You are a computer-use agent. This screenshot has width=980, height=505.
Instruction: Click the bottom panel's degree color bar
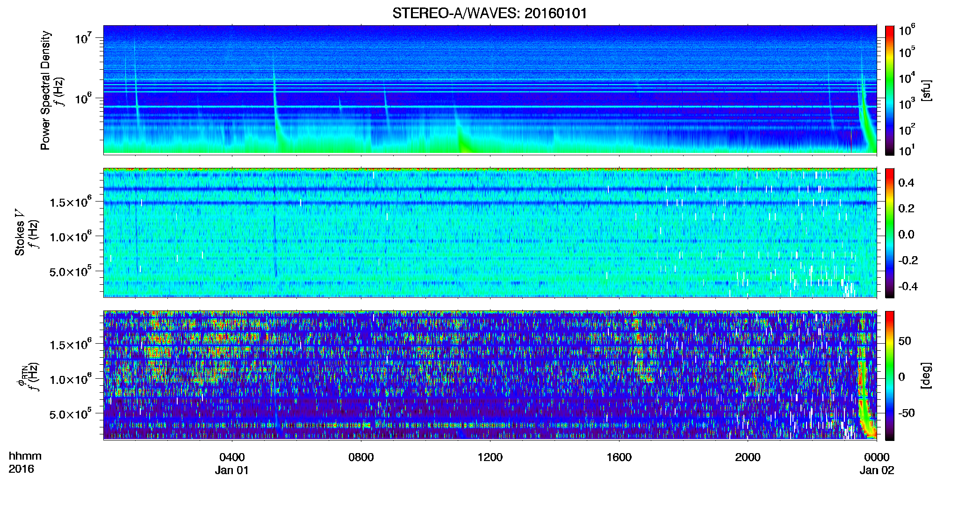(890, 375)
